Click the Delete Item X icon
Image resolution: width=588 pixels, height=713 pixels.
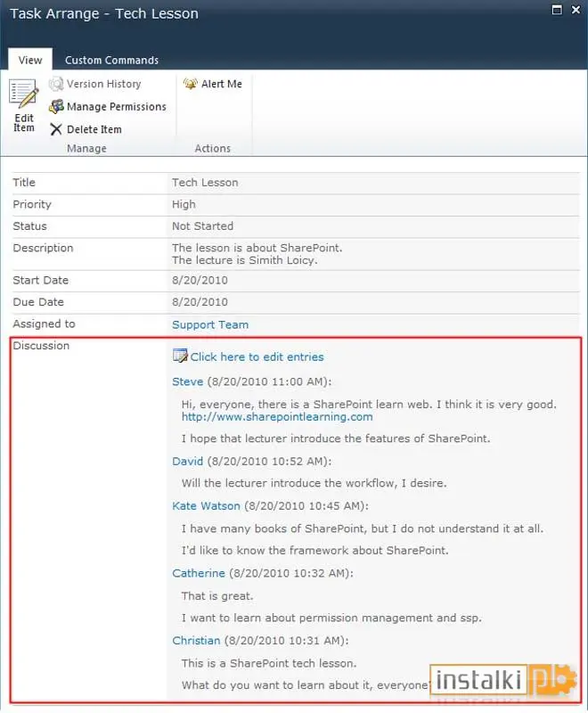[x=56, y=129]
